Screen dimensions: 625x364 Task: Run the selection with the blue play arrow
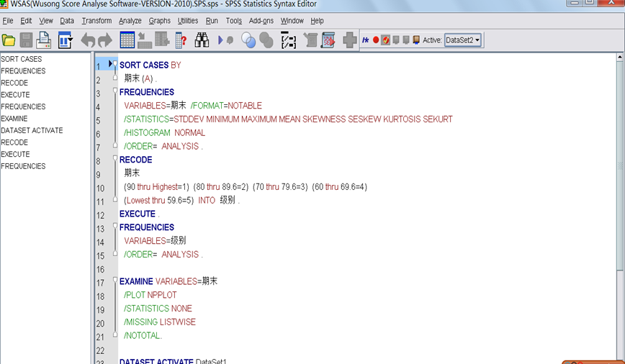coord(220,40)
